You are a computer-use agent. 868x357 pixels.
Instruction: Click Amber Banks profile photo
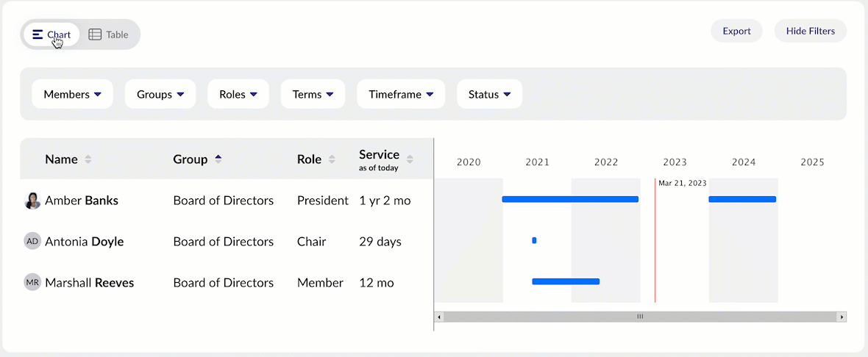point(32,201)
